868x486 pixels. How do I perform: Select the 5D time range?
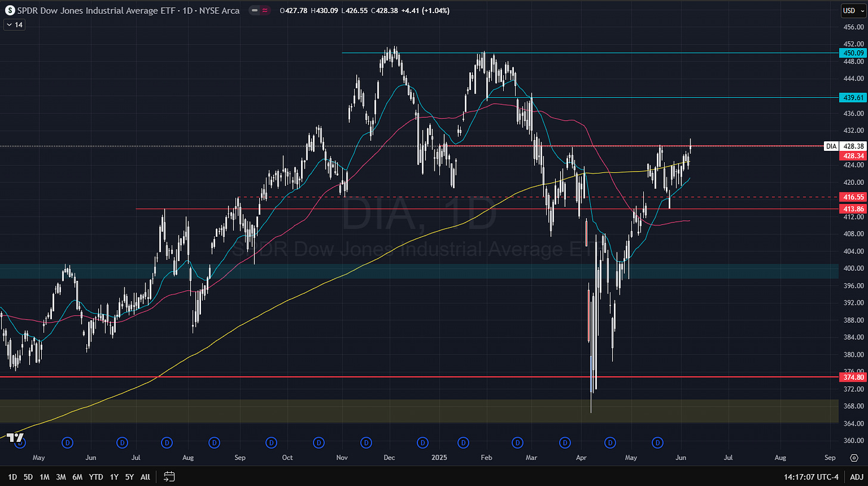pos(28,477)
